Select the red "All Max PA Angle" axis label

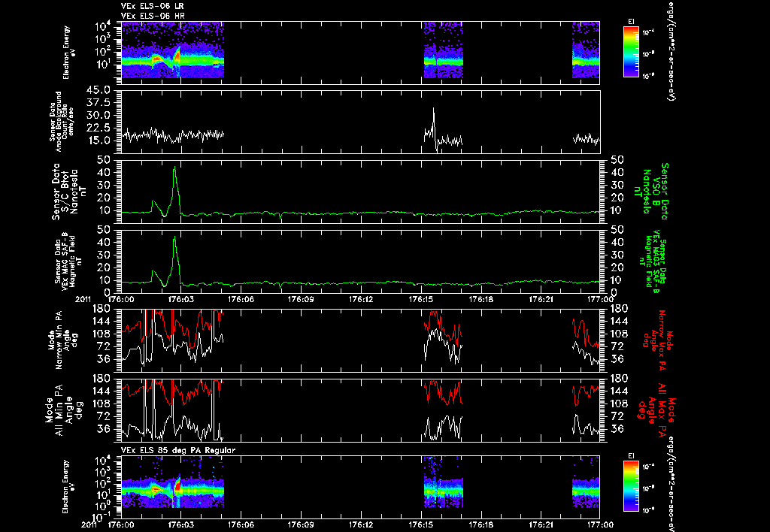click(656, 410)
